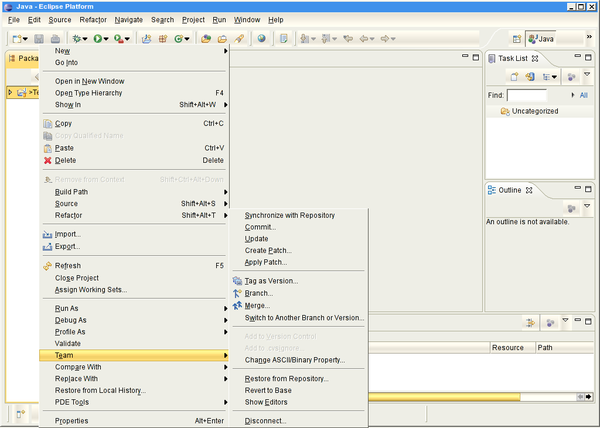This screenshot has width=600, height=428.
Task: Open the Navigate menu
Action: [x=129, y=20]
